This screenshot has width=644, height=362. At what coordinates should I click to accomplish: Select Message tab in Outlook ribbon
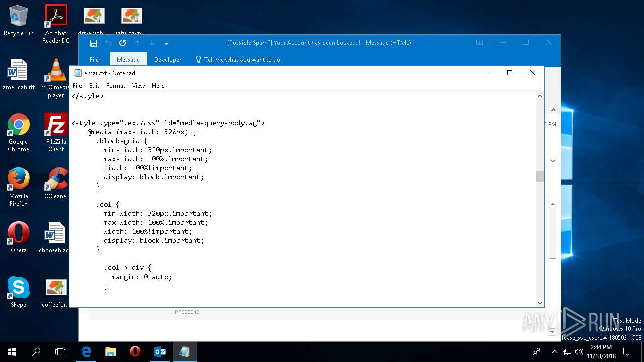128,59
